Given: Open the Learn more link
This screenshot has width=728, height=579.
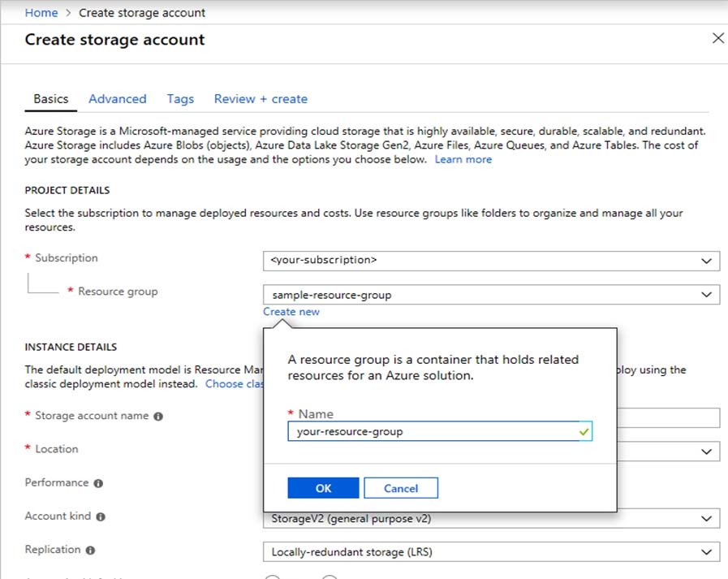Looking at the screenshot, I should pyautogui.click(x=463, y=159).
